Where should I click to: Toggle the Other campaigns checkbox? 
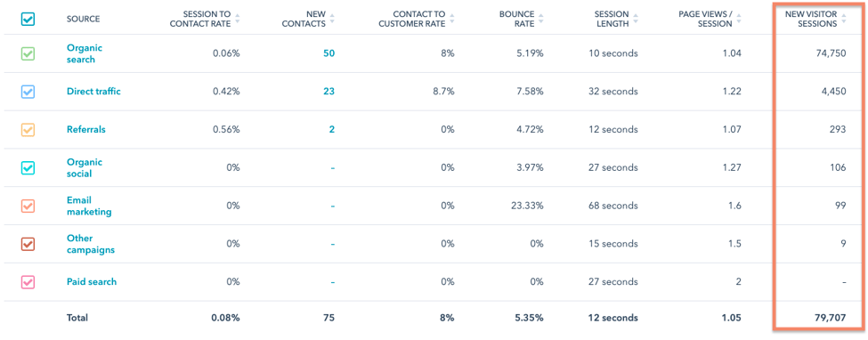28,244
